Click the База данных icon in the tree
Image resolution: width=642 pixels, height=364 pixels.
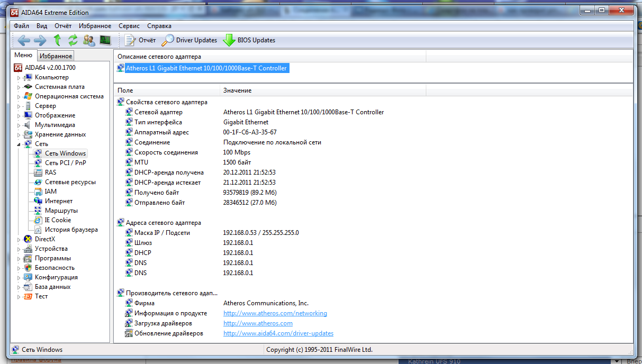[28, 287]
